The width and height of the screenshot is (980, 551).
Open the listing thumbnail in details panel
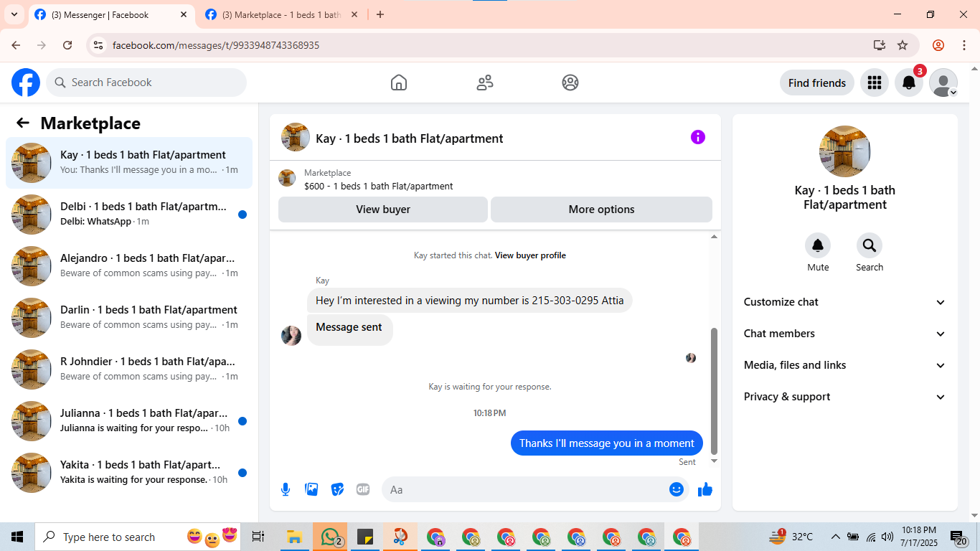click(845, 151)
